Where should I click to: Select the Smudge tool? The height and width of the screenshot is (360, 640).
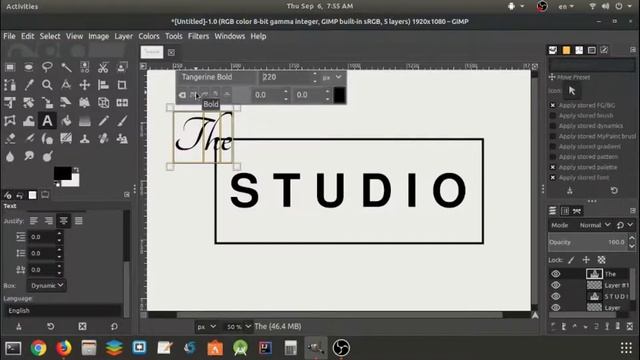(x=29, y=156)
